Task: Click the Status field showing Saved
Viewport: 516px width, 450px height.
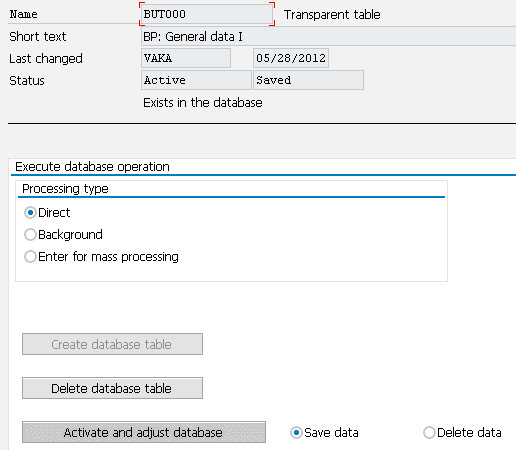Action: tap(308, 80)
